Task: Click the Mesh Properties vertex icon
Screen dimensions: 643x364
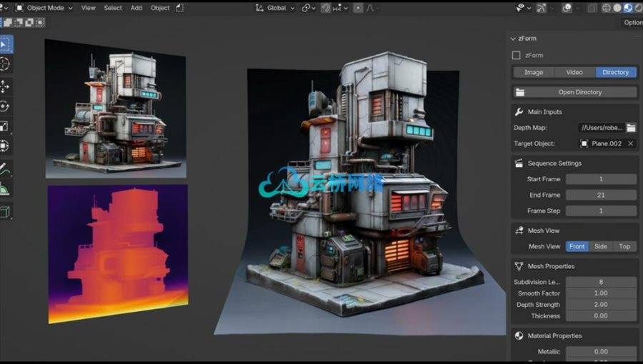Action: point(519,266)
